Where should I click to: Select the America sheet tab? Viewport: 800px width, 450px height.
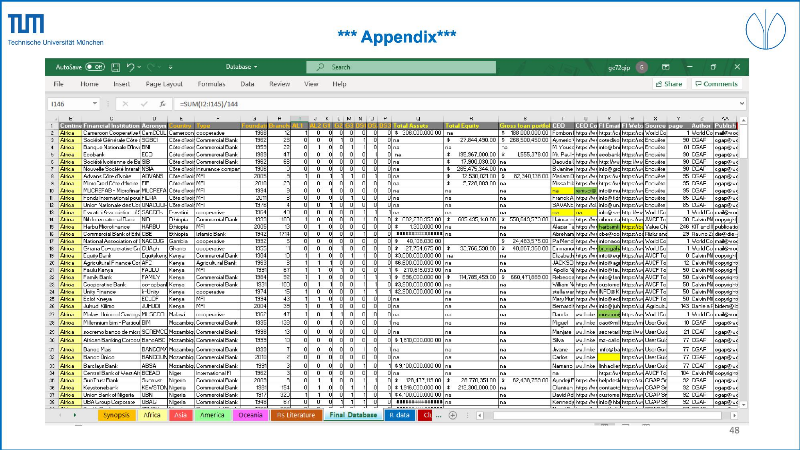[212, 415]
